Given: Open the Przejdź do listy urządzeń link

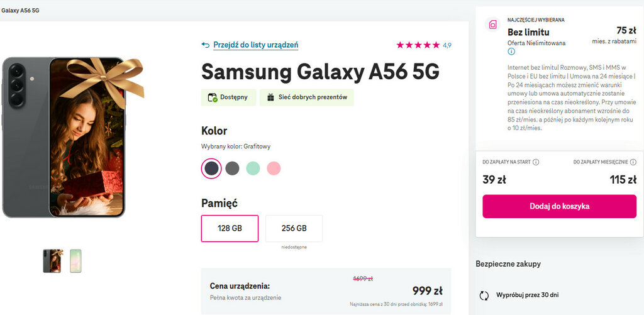Looking at the screenshot, I should tap(255, 45).
